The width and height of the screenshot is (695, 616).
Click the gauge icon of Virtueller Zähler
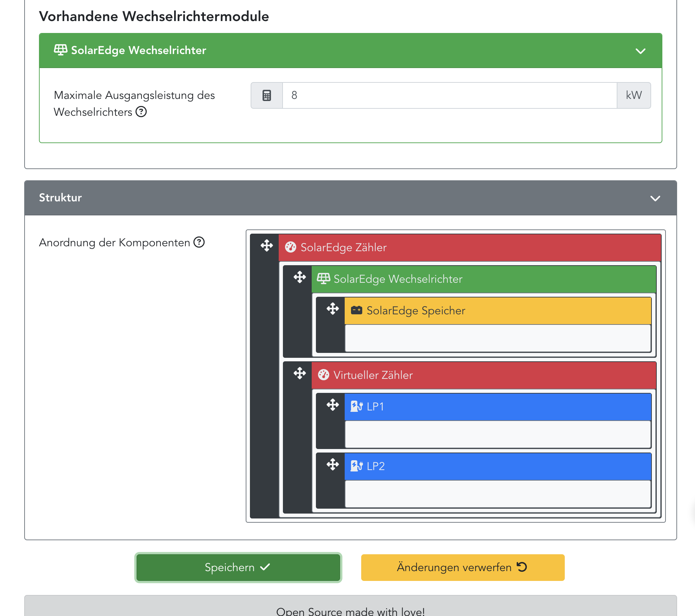(324, 375)
